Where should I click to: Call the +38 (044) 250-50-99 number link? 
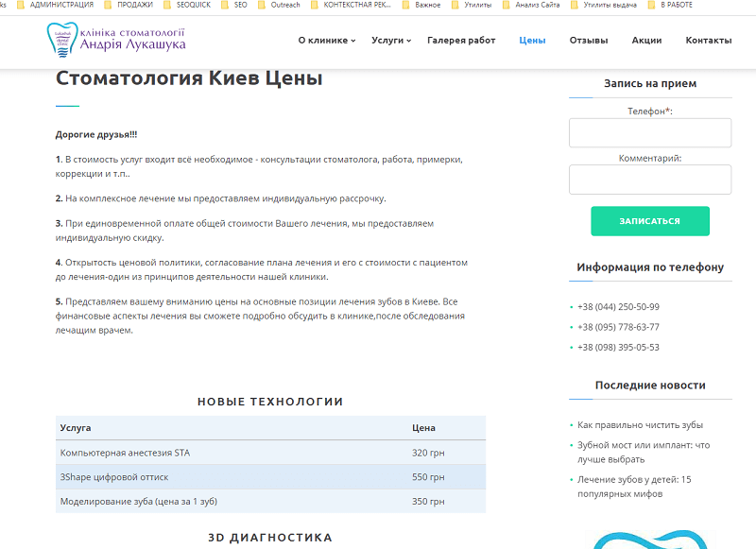618,307
